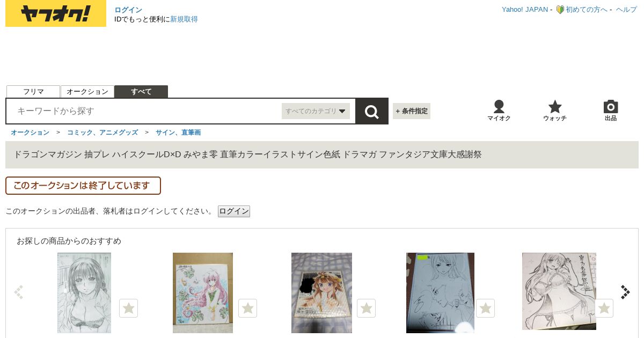This screenshot has width=644, height=338.
Task: Open the anime girl shikishi thumbnail in center
Action: pos(321,293)
